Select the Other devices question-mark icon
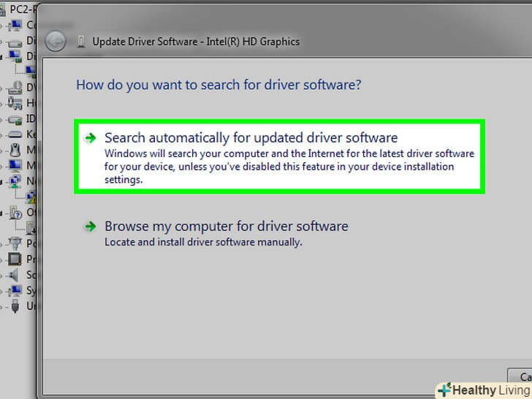 15,213
